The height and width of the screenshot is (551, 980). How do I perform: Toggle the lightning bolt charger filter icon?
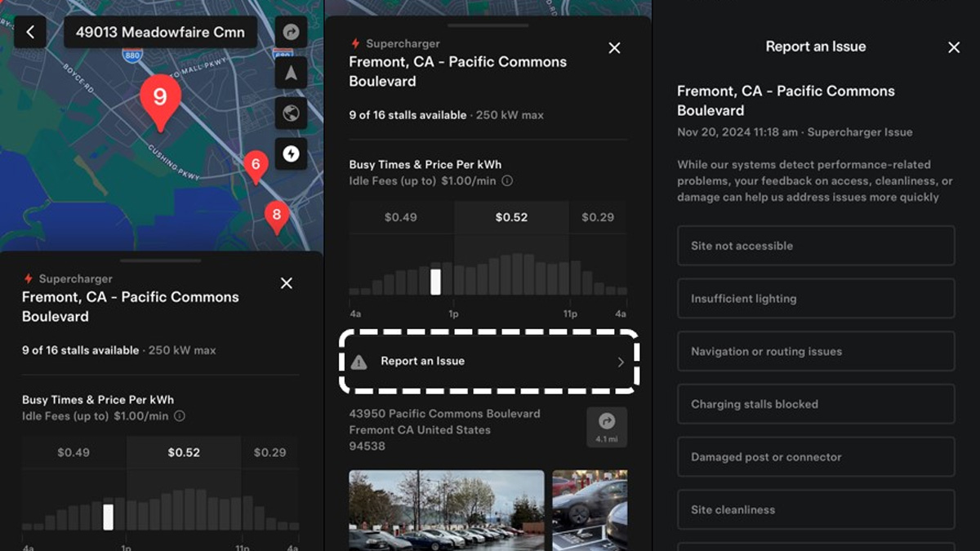pos(291,153)
